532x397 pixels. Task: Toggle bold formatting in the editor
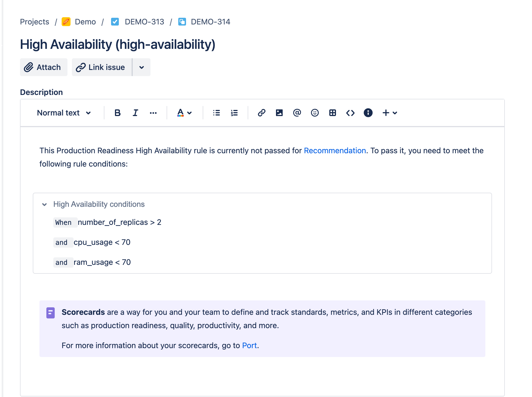tap(117, 113)
